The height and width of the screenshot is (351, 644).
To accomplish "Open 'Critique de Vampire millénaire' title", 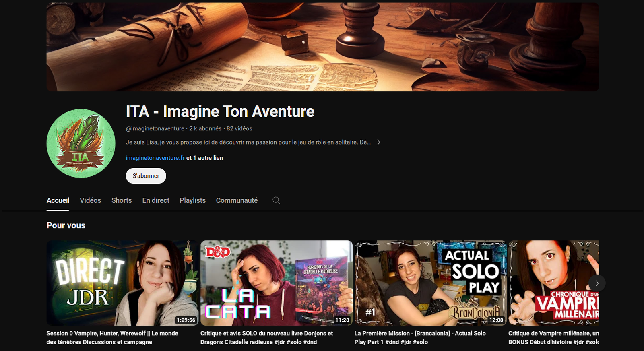I will pos(554,338).
